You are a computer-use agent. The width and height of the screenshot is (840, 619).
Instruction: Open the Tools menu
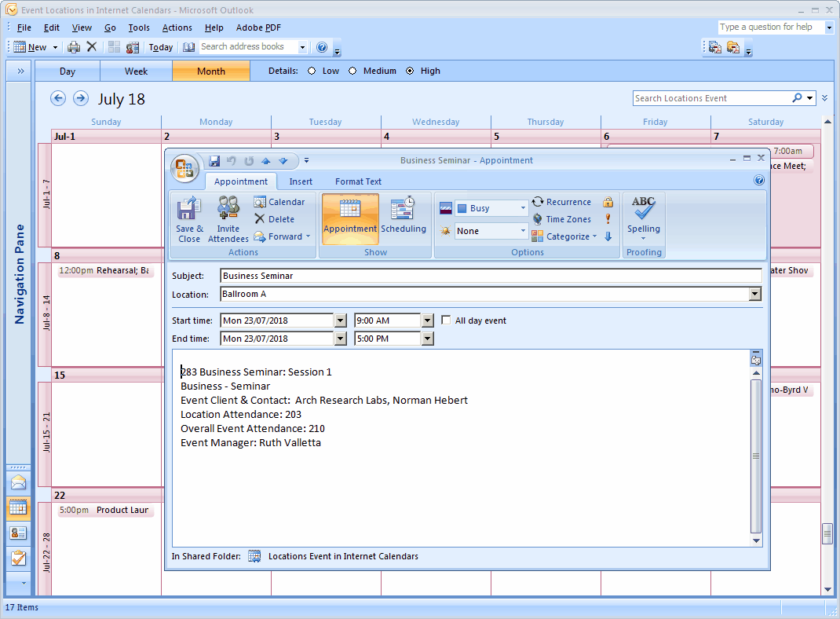point(139,27)
